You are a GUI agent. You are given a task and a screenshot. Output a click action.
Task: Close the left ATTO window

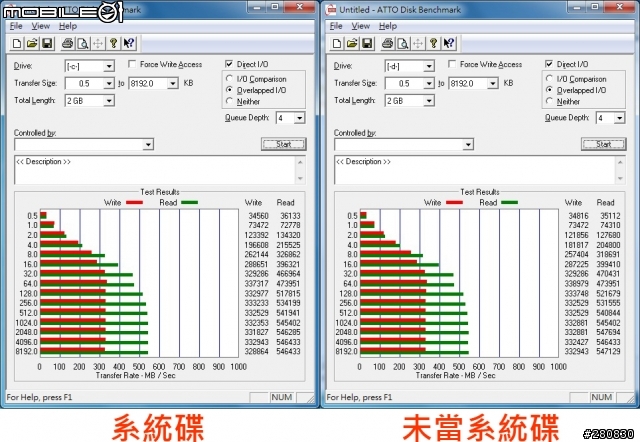[299, 7]
